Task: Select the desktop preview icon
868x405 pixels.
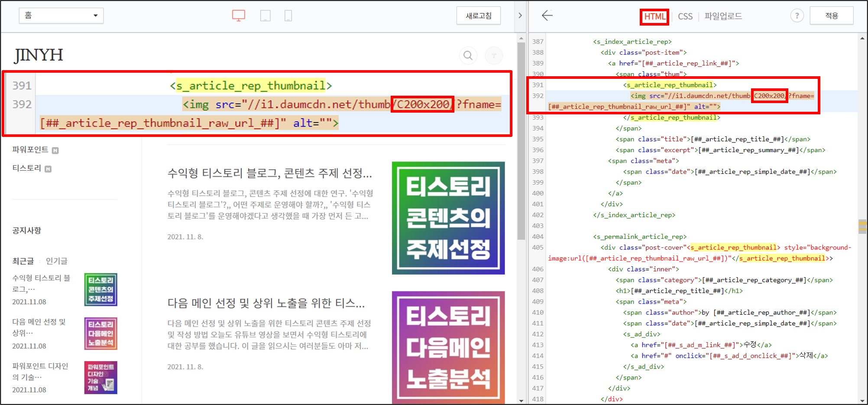Action: (239, 16)
